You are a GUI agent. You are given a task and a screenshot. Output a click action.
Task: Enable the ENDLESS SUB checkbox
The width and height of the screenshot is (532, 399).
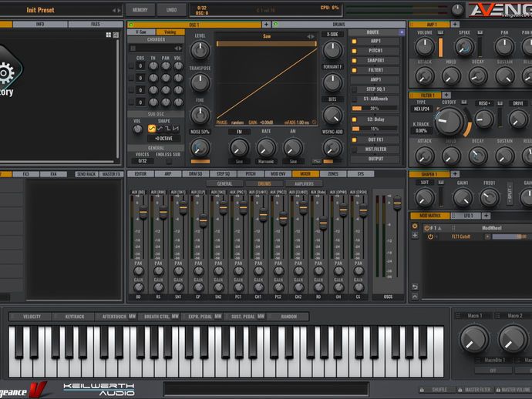point(169,161)
